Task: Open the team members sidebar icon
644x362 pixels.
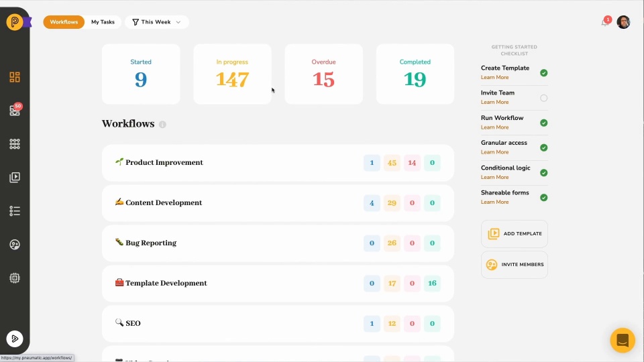Action: pos(15,245)
